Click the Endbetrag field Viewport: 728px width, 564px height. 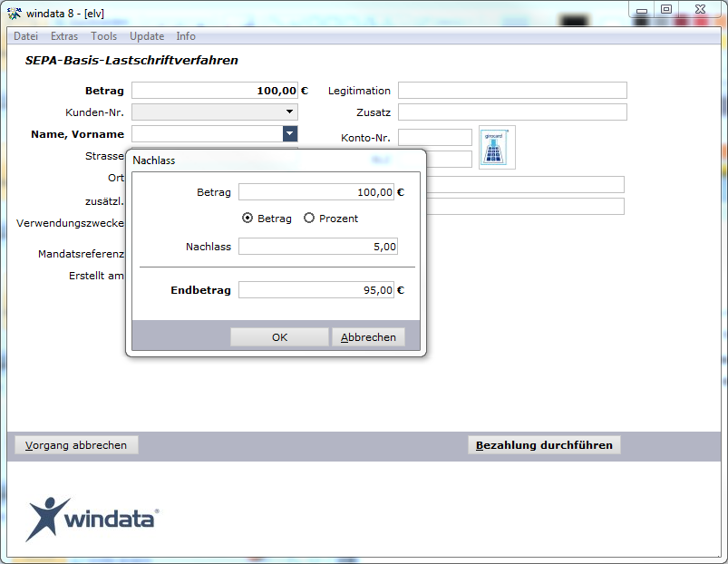(316, 290)
